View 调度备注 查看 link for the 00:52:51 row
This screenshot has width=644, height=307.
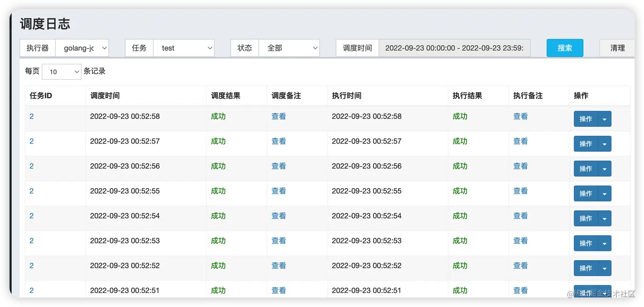click(279, 290)
